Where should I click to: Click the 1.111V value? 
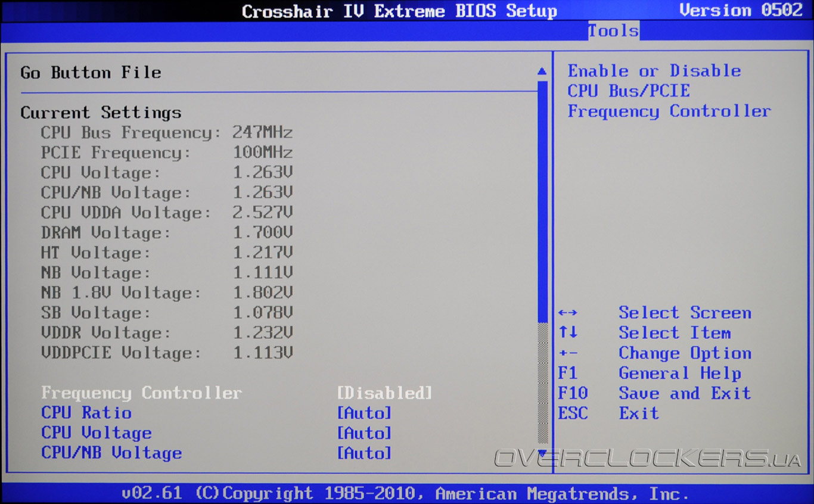coord(263,273)
